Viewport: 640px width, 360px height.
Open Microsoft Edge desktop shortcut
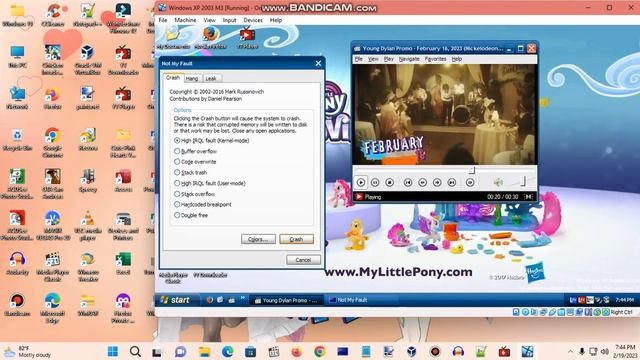[x=52, y=308]
